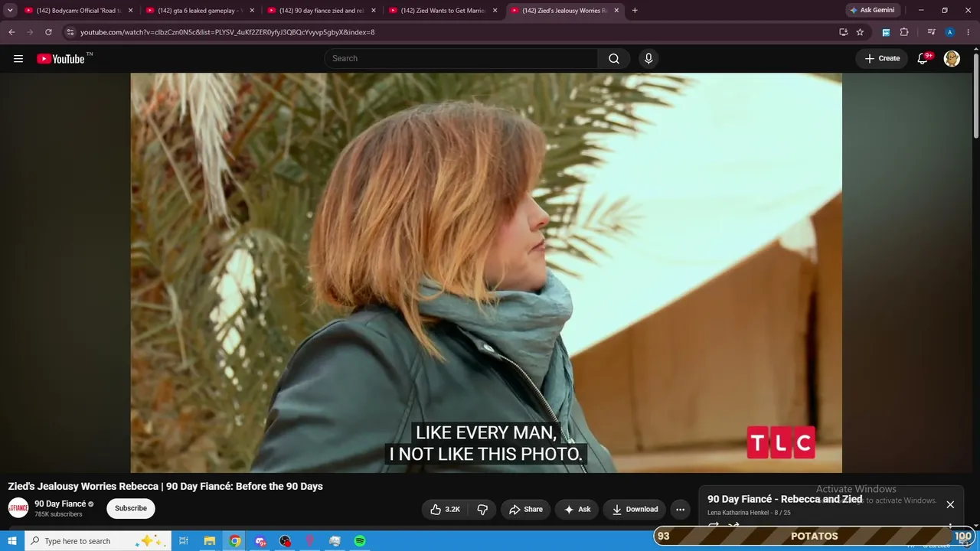
Task: Open File Explorer from the taskbar
Action: [x=209, y=541]
